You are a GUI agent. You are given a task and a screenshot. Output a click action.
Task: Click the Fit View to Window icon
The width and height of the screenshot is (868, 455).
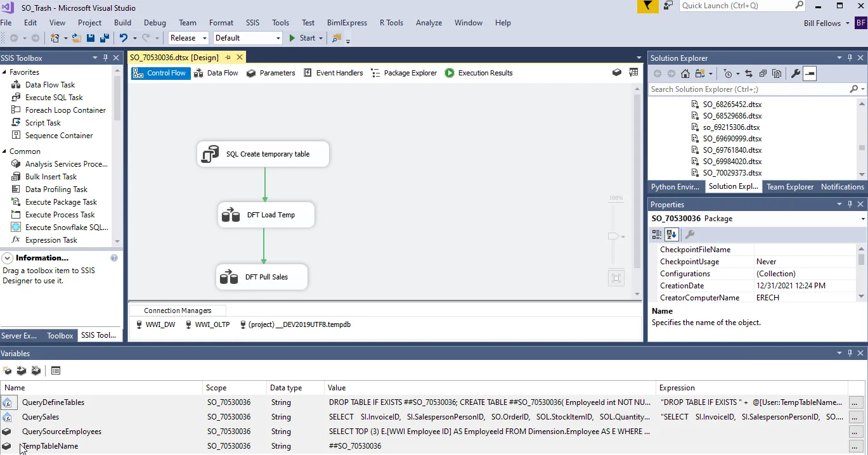[616, 278]
